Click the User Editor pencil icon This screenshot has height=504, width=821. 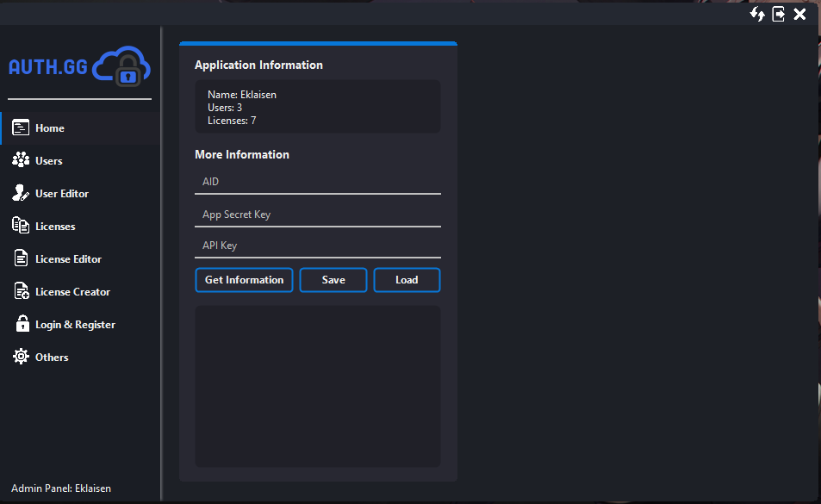click(x=19, y=193)
